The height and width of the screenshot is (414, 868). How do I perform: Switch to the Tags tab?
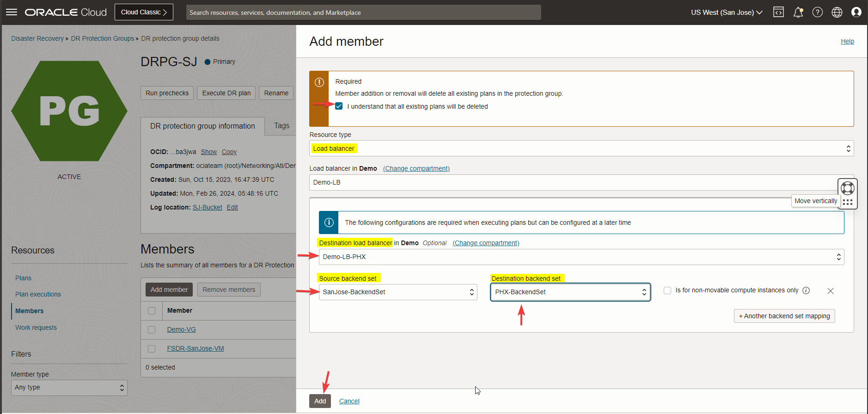[281, 126]
